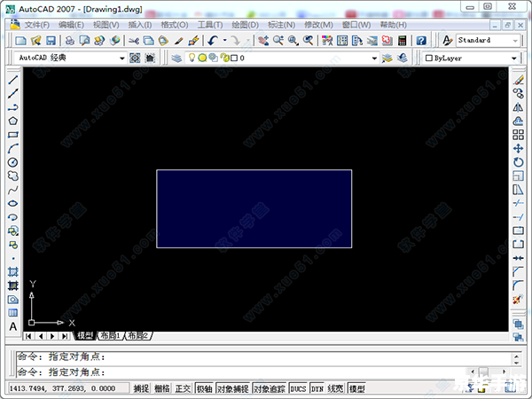532x399 pixels.
Task: Select the Erase tool in modify toolbar
Action: [519, 80]
